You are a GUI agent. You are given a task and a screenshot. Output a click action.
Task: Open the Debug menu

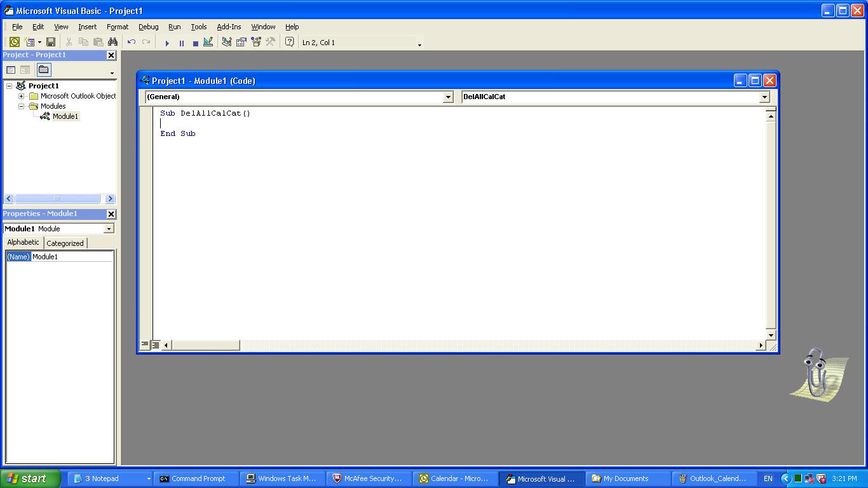point(148,27)
